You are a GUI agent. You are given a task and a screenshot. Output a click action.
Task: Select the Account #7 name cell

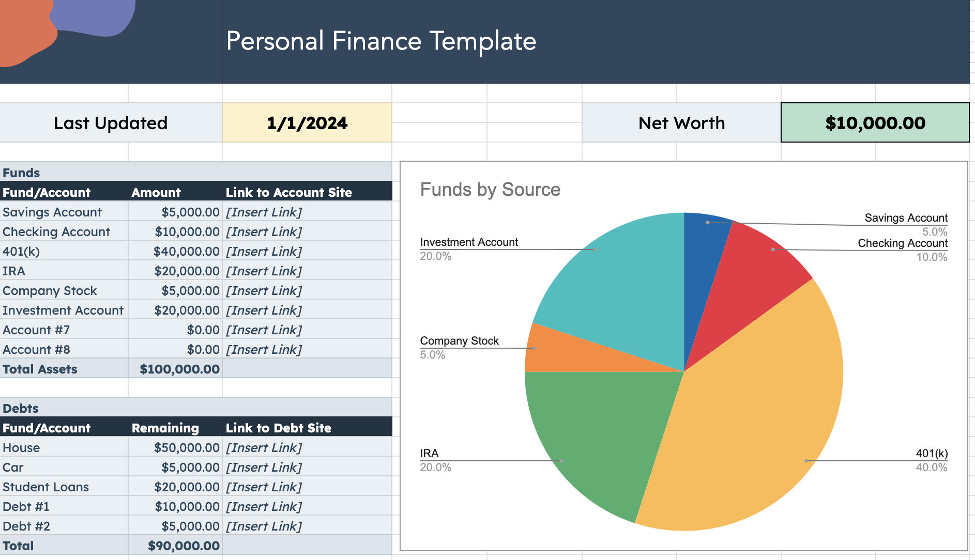[x=36, y=330]
